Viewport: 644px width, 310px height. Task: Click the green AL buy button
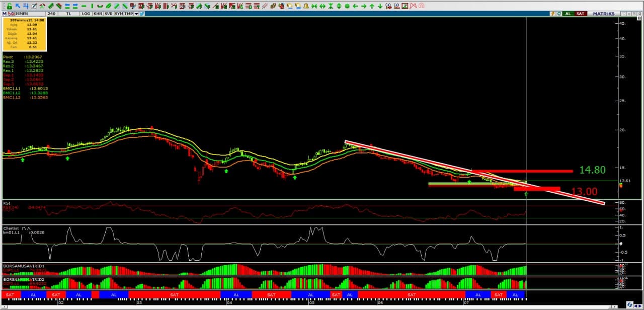click(x=569, y=14)
